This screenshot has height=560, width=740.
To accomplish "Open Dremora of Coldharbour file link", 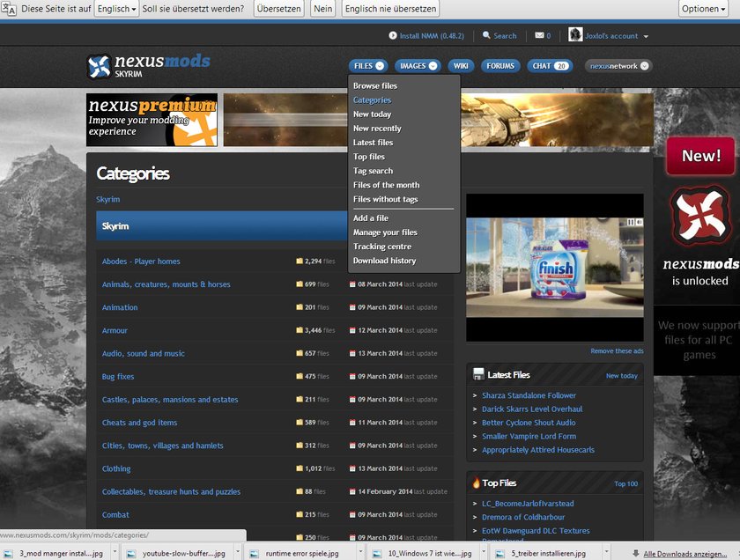I will [523, 517].
